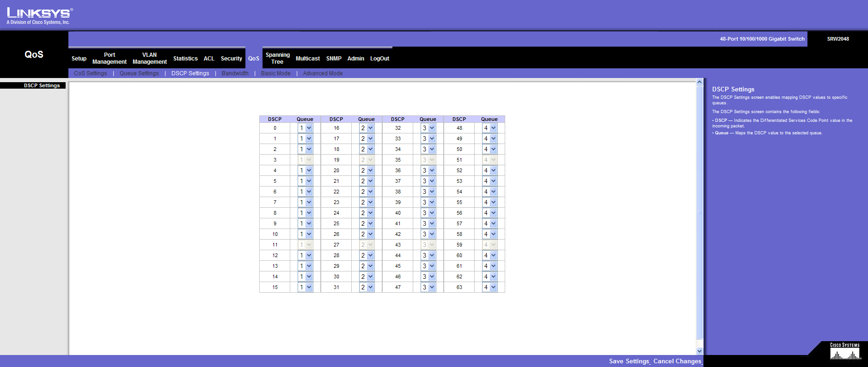Expand Queue dropdown for DSCP 48
The width and height of the screenshot is (868, 367).
(x=489, y=128)
